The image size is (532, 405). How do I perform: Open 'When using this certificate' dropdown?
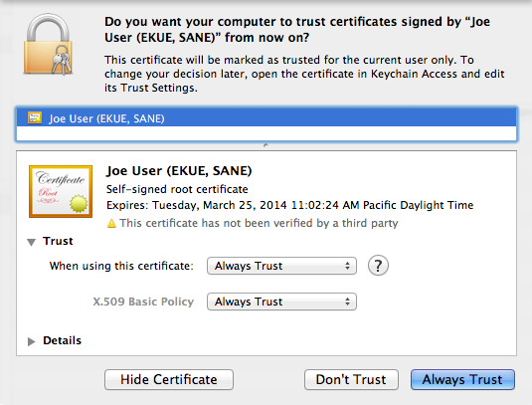click(281, 266)
